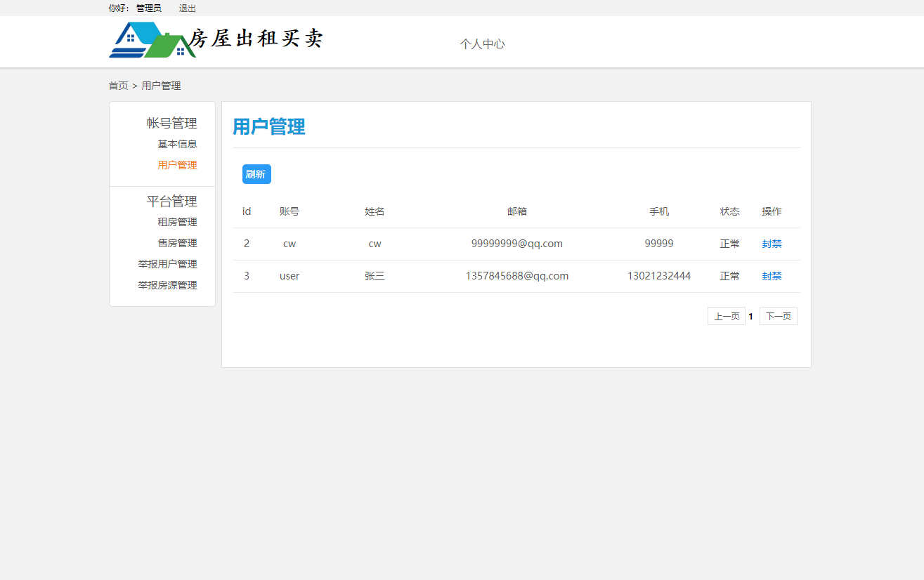This screenshot has width=924, height=580.
Task: Click 退出 to log out
Action: tap(187, 8)
